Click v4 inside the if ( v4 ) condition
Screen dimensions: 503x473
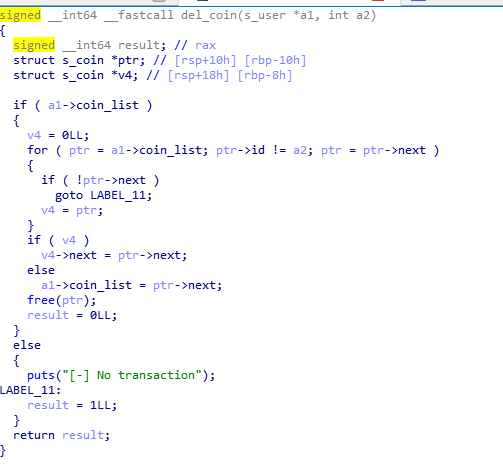tap(69, 240)
